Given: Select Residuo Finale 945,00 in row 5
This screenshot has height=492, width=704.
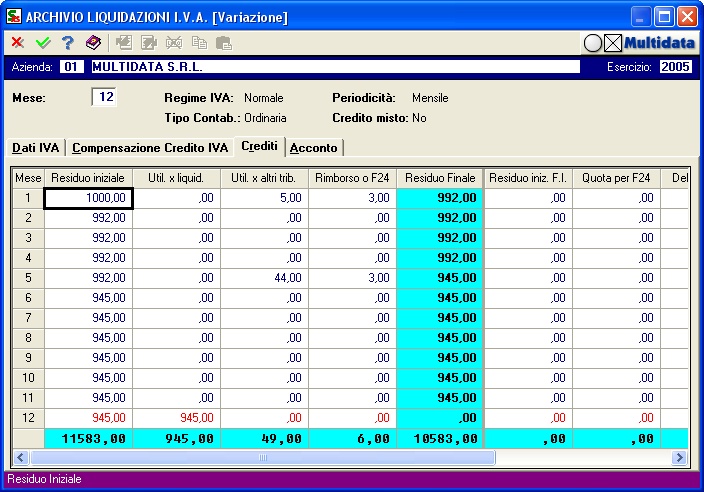Looking at the screenshot, I should click(440, 278).
